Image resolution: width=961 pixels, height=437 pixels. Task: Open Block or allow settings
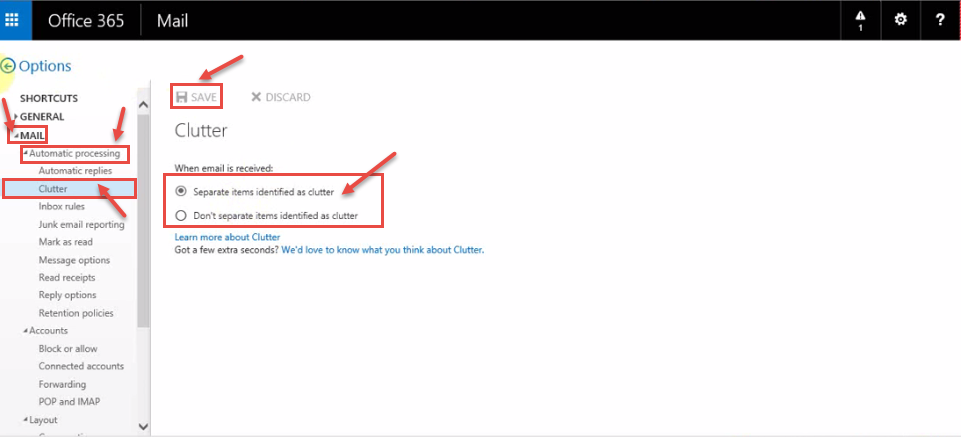coord(68,349)
